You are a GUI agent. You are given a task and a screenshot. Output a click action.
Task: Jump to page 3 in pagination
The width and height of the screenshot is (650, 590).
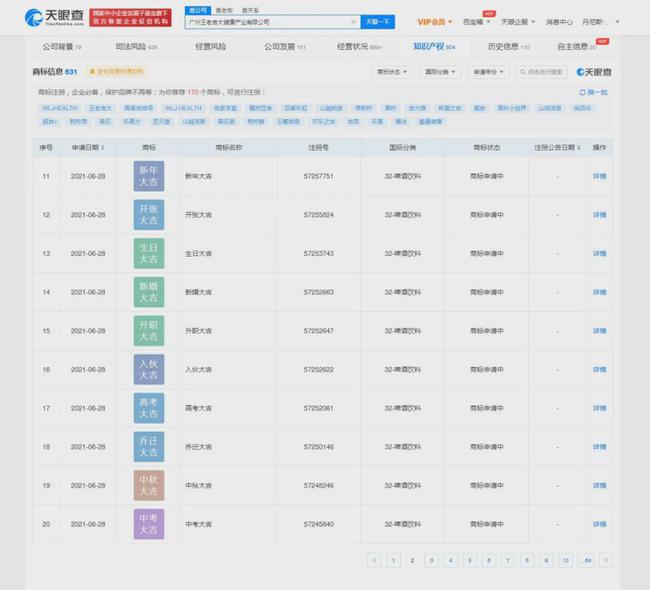(431, 561)
